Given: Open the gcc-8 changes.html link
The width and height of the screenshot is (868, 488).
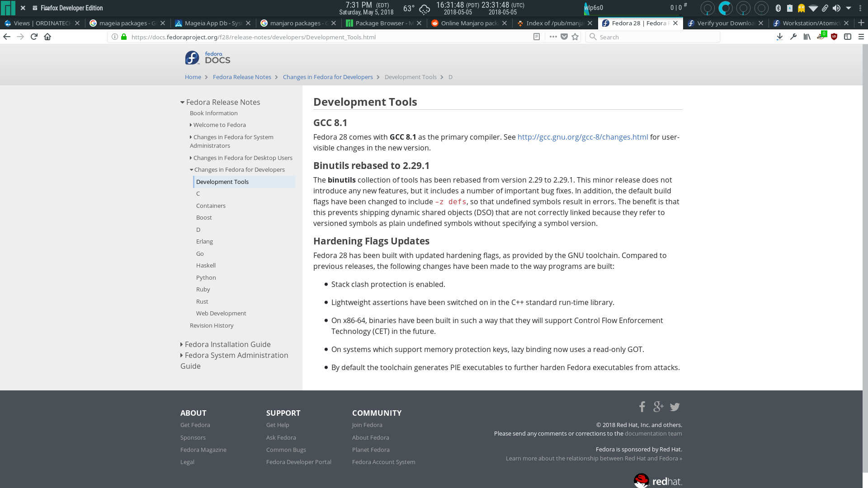Looking at the screenshot, I should tap(583, 137).
